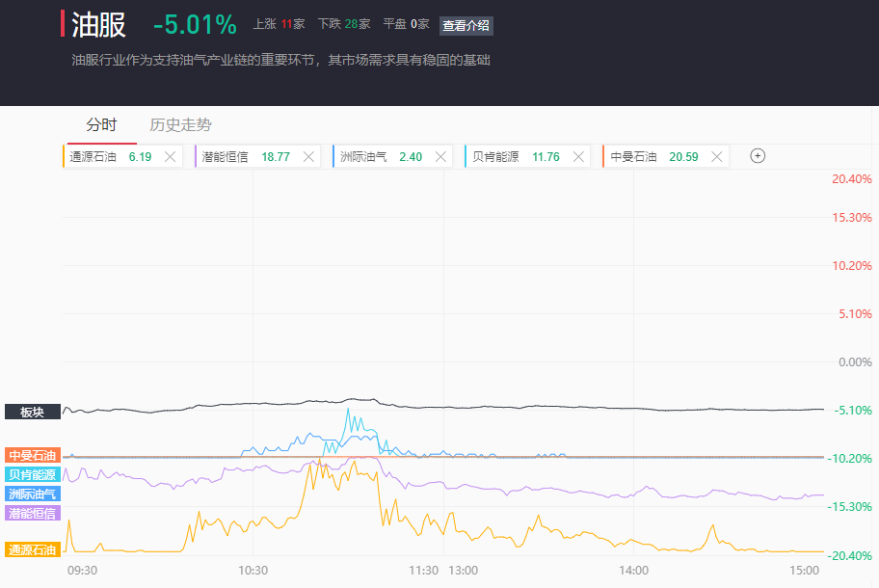Add a stock with the plus icon
879x588 pixels.
[x=758, y=156]
